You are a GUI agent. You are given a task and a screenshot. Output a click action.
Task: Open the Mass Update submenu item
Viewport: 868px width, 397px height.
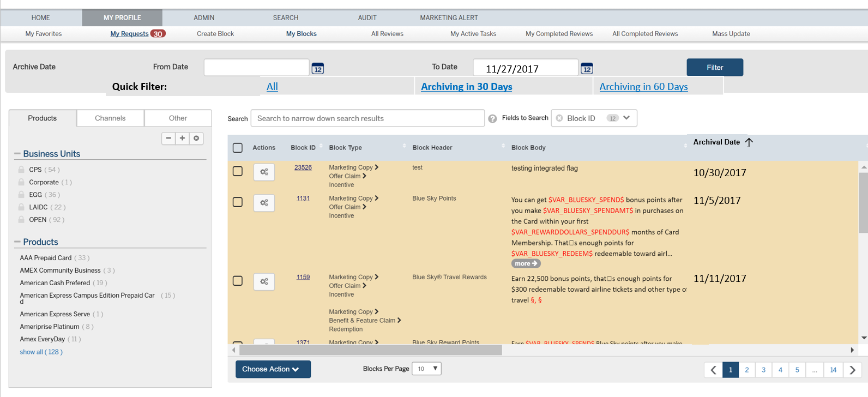[x=731, y=34]
